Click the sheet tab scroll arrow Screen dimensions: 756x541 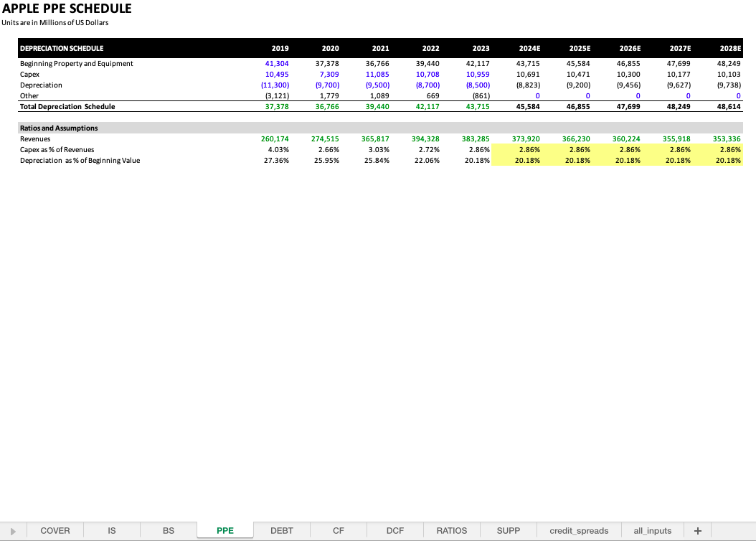tap(13, 531)
